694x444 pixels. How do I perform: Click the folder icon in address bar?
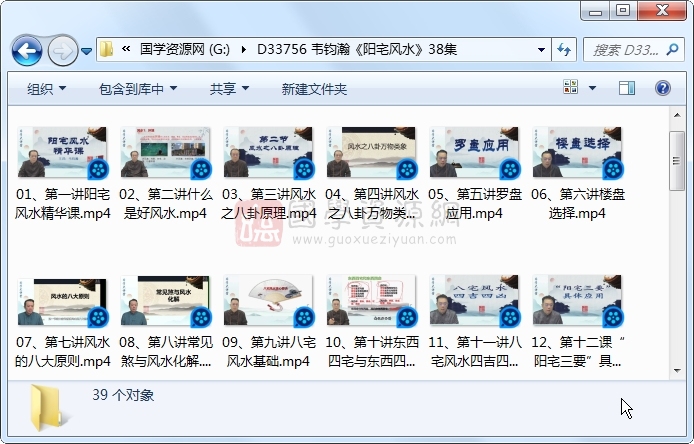pyautogui.click(x=107, y=49)
